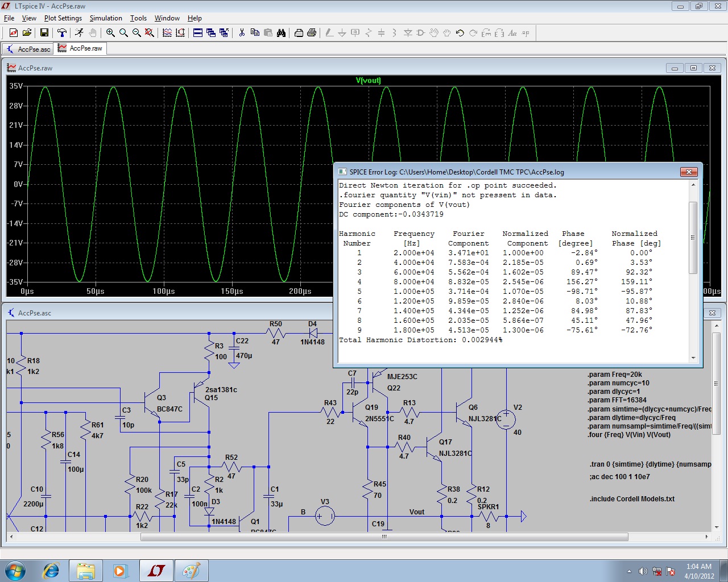
Task: Select the Zoom In magnifier icon
Action: pyautogui.click(x=110, y=33)
